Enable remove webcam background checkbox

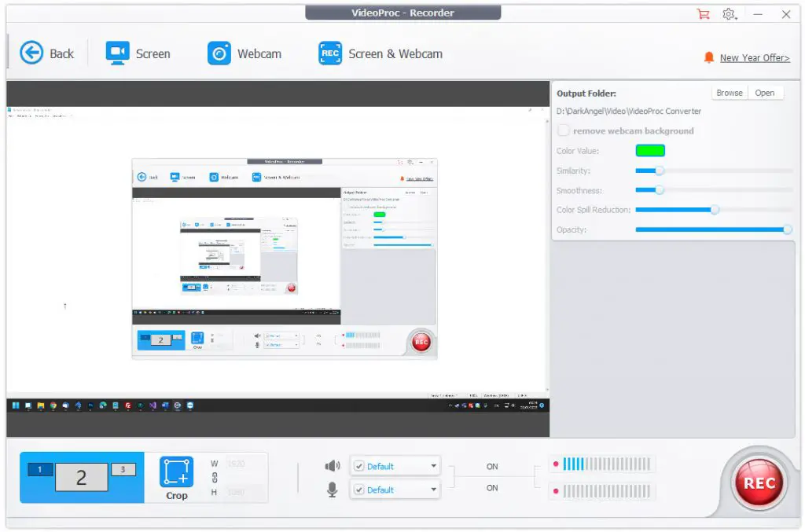[x=563, y=130]
